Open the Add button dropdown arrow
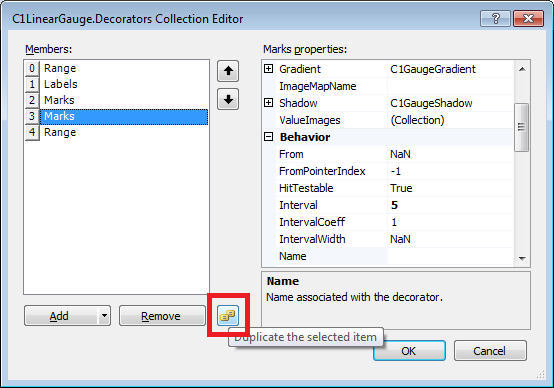The width and height of the screenshot is (554, 388). (104, 316)
